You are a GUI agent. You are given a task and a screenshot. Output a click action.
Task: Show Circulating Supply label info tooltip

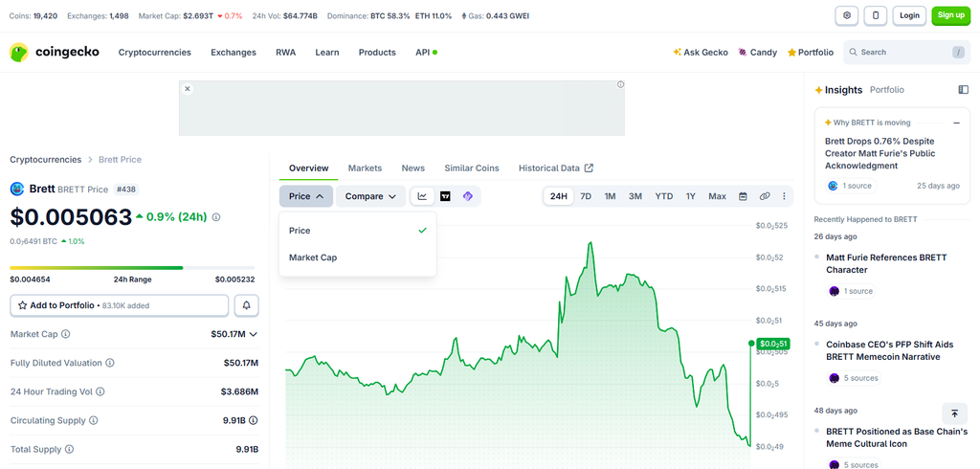click(x=94, y=420)
